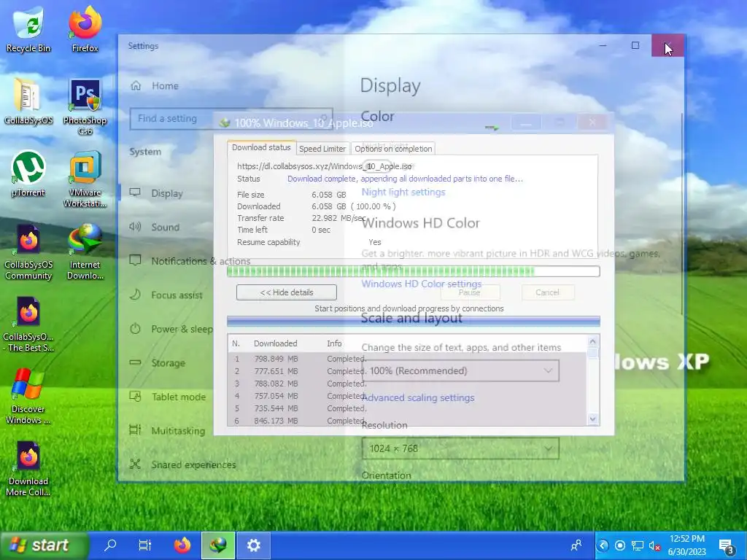The width and height of the screenshot is (747, 560).
Task: Select connection row 1 with 798.849 MB
Action: (407, 359)
